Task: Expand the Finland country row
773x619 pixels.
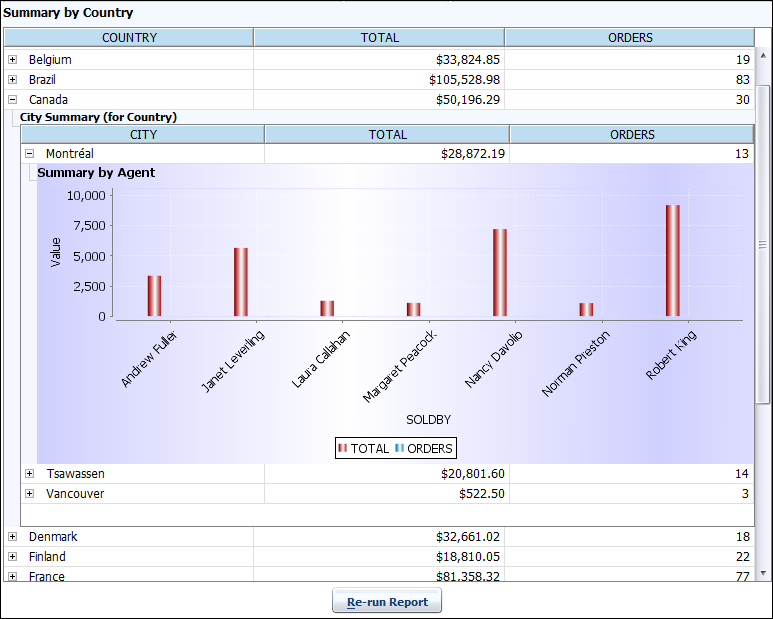Action: click(x=12, y=557)
